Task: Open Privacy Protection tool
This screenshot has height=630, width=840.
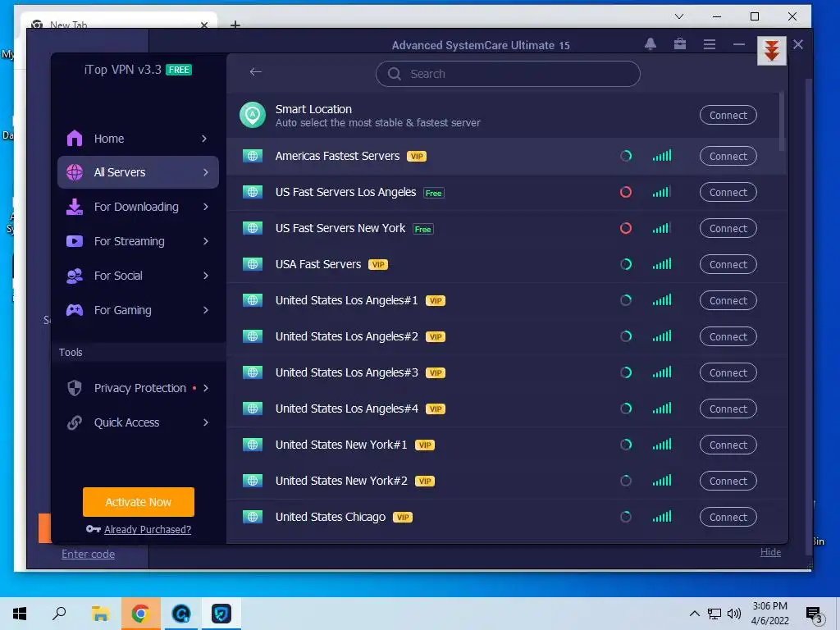Action: tap(138, 388)
